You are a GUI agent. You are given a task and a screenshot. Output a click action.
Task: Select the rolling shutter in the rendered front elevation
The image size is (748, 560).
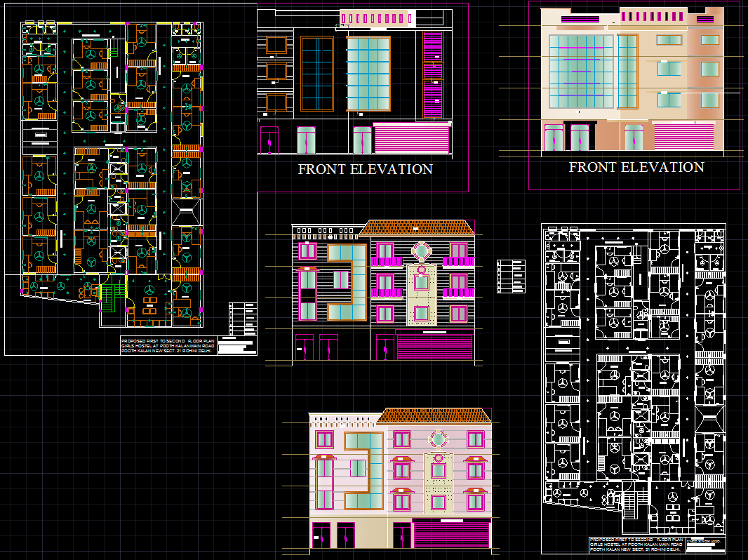pos(683,136)
